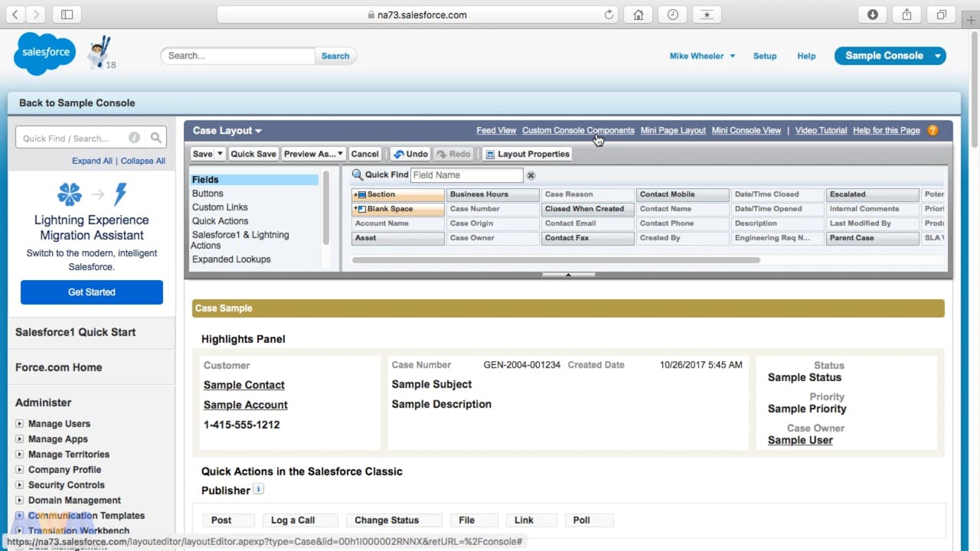Open the Save dropdown arrow
Viewport: 980px width, 551px height.
pos(220,154)
